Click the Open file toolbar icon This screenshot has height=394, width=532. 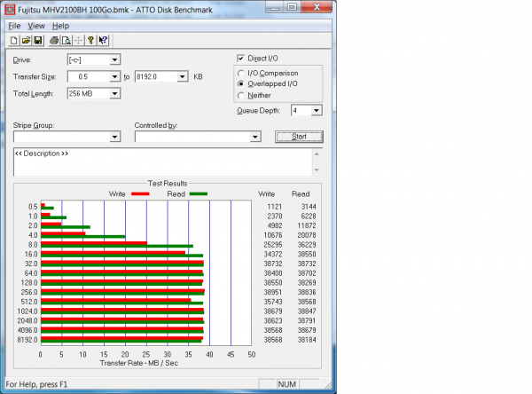(26, 41)
